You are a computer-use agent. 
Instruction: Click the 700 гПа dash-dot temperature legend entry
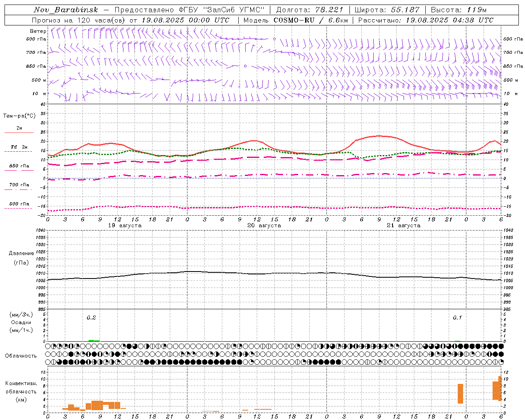(19, 186)
